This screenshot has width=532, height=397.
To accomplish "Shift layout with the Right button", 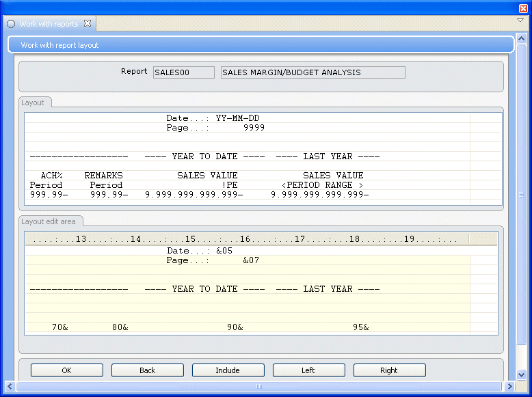I will pyautogui.click(x=389, y=370).
